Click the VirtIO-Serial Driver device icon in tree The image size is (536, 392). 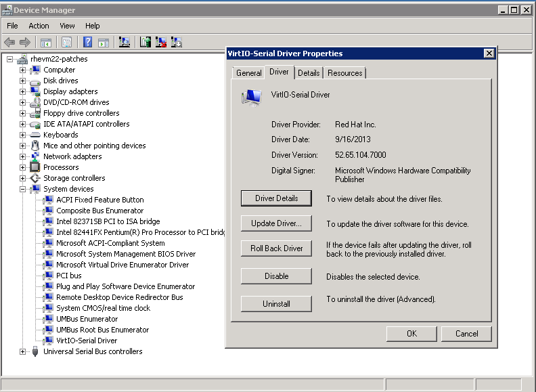pos(49,341)
